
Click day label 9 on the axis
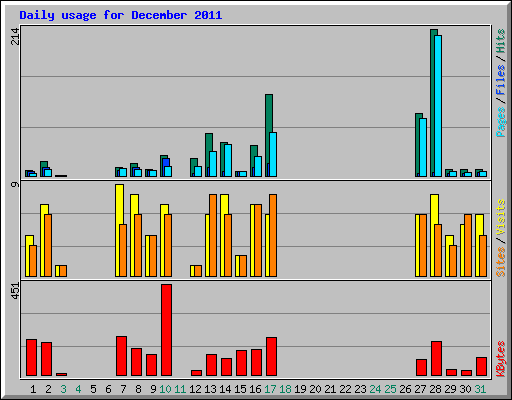(x=153, y=389)
